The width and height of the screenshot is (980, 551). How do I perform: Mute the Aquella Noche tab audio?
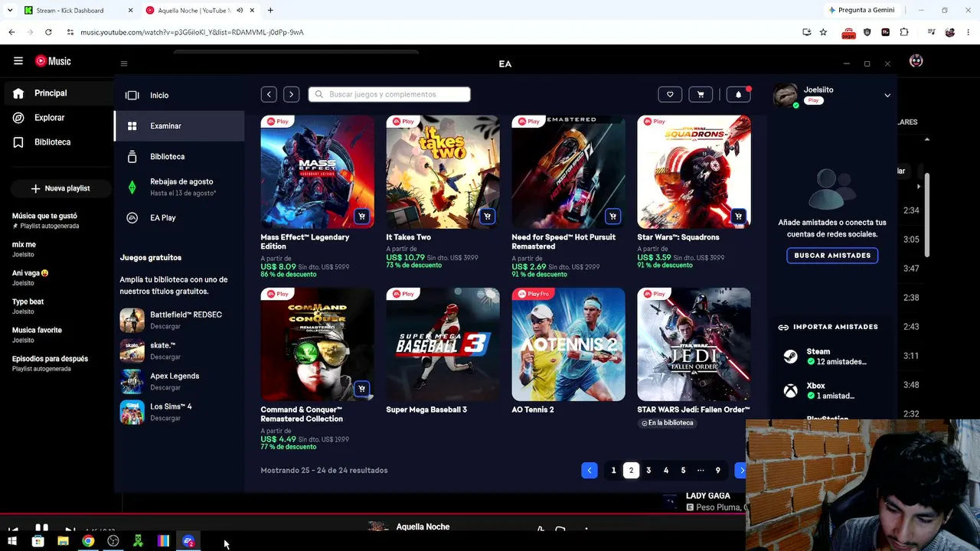[x=240, y=11]
